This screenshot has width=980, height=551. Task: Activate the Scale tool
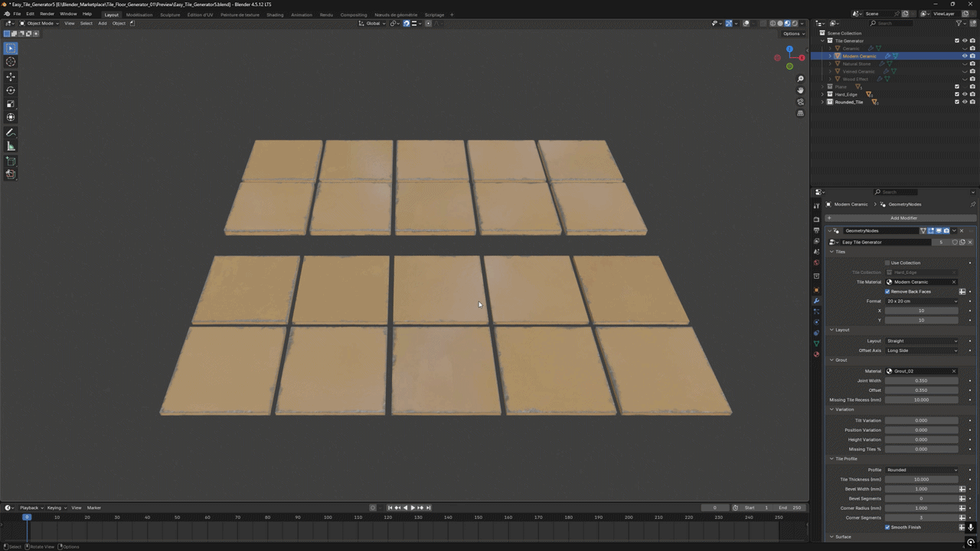tap(11, 104)
